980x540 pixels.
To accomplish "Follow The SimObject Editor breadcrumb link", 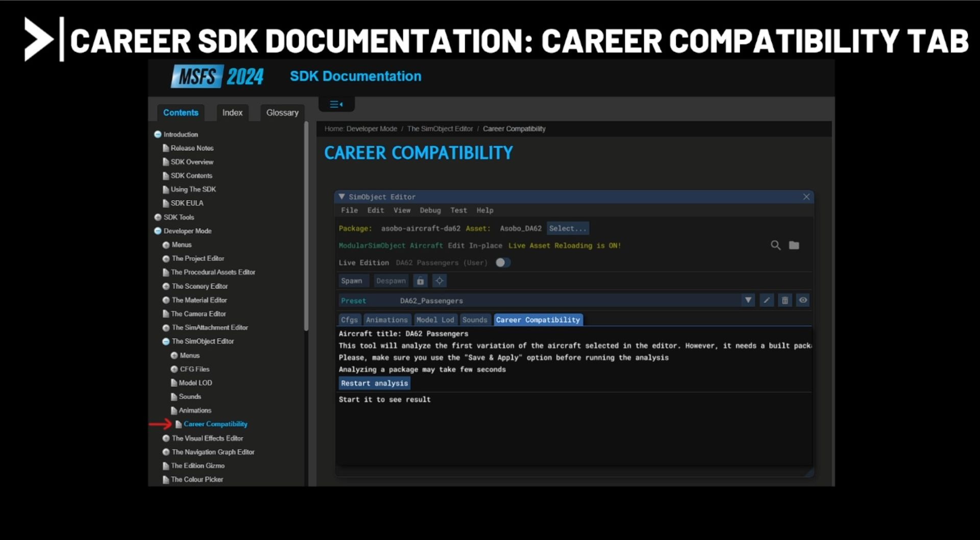I will 440,129.
